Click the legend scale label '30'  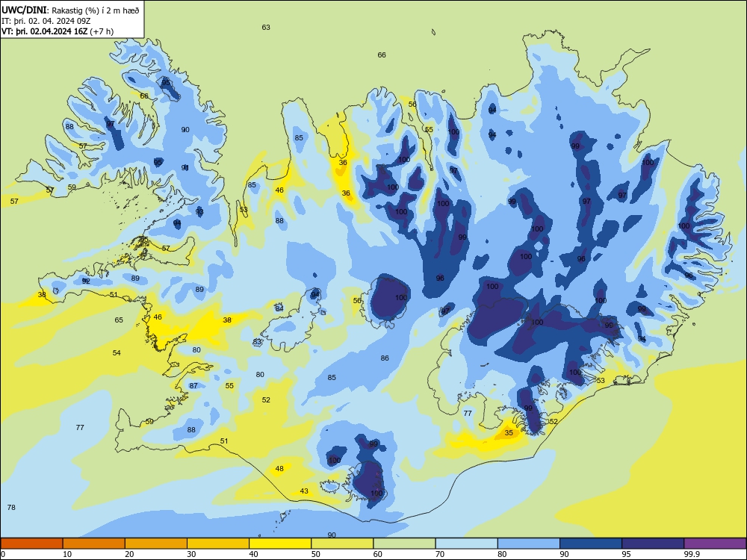click(191, 554)
